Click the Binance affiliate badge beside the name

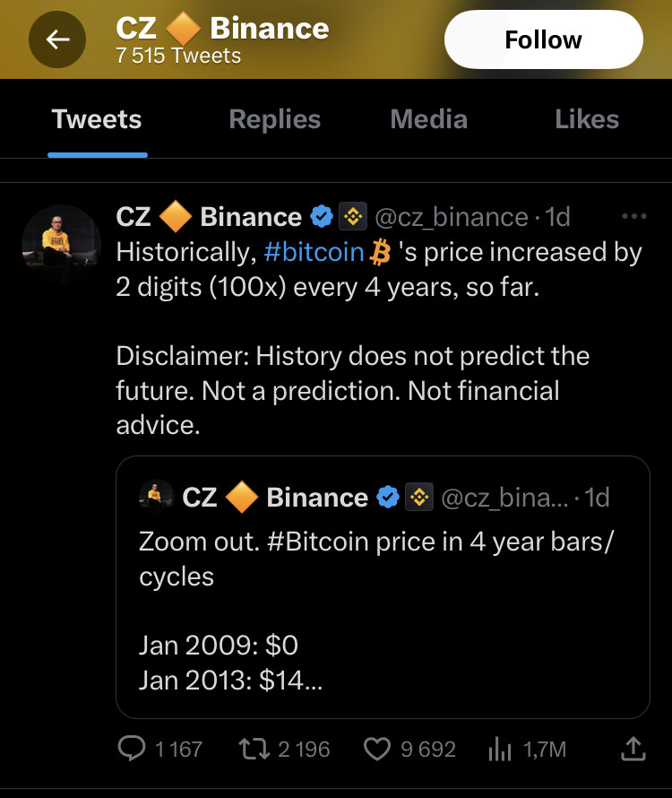[x=353, y=217]
